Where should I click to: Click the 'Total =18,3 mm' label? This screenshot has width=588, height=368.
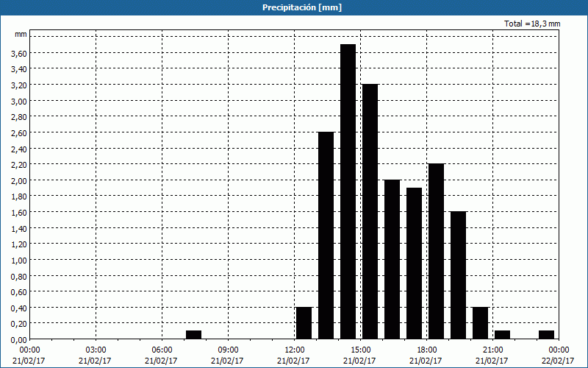point(532,24)
